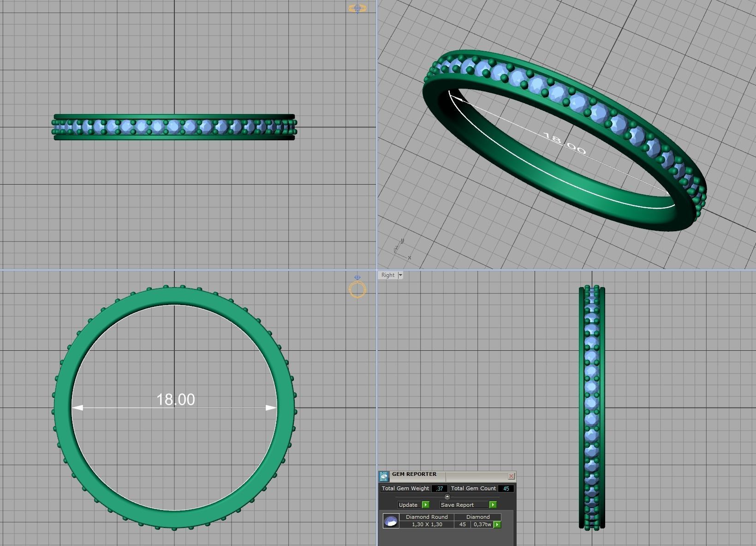The width and height of the screenshot is (756, 546).
Task: Click the Update button label
Action: (x=408, y=505)
